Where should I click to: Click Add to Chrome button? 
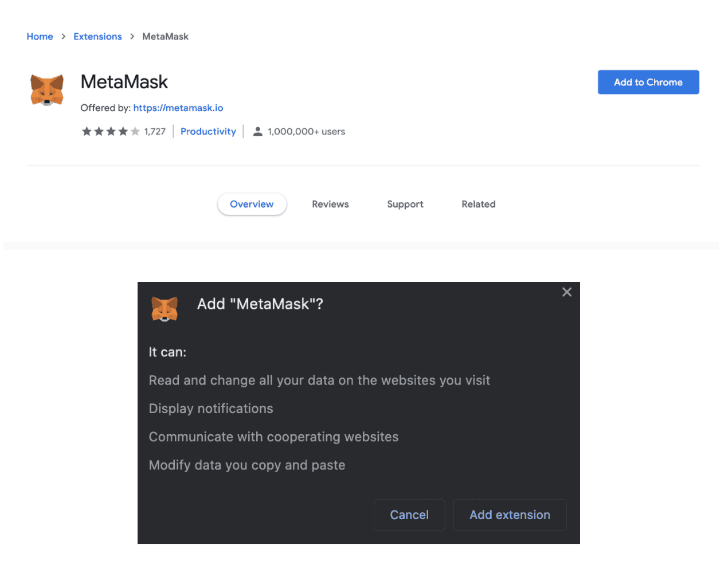coord(648,82)
